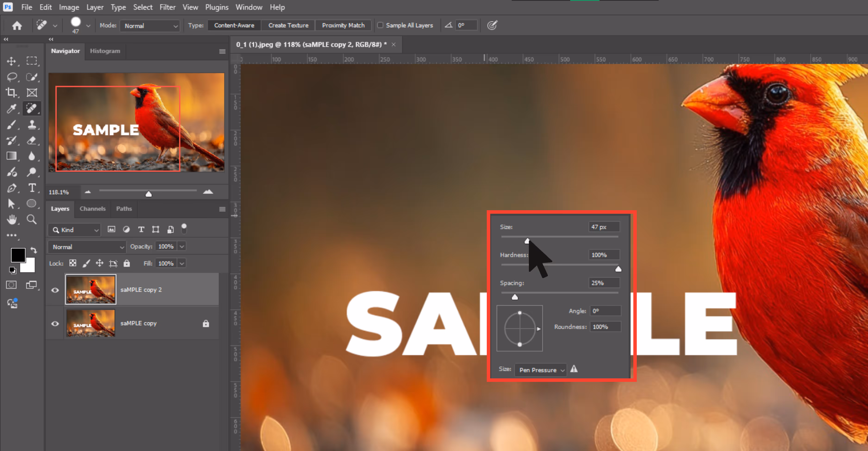Open the tool preset picker arrow
The height and width of the screenshot is (451, 868).
click(55, 26)
